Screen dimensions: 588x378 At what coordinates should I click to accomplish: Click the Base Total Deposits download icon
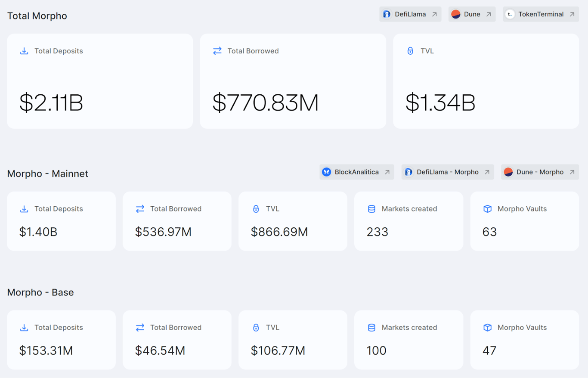click(x=24, y=328)
